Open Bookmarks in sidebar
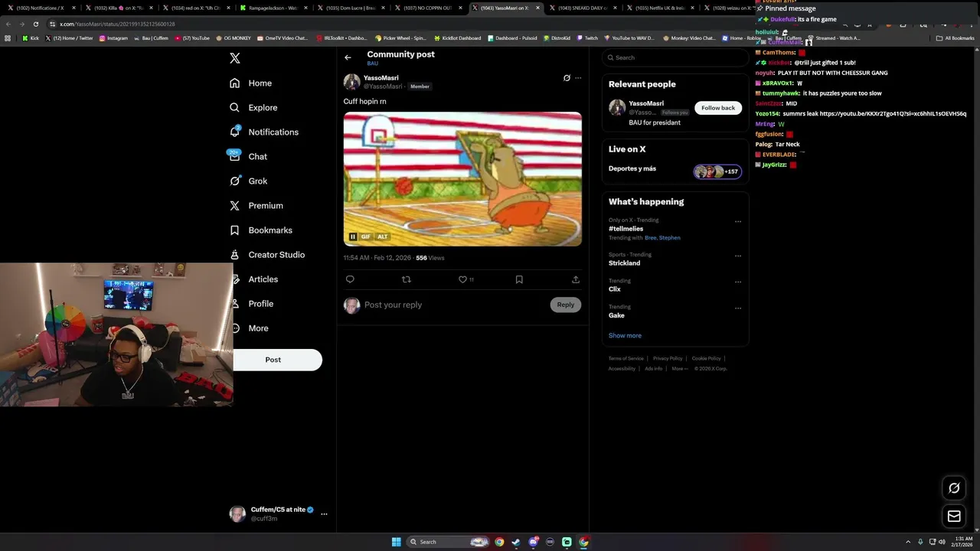 [261, 230]
